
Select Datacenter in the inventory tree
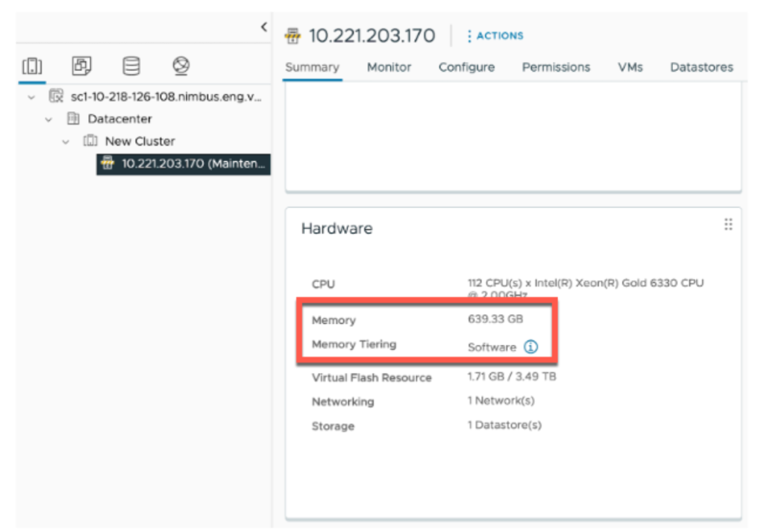point(119,119)
